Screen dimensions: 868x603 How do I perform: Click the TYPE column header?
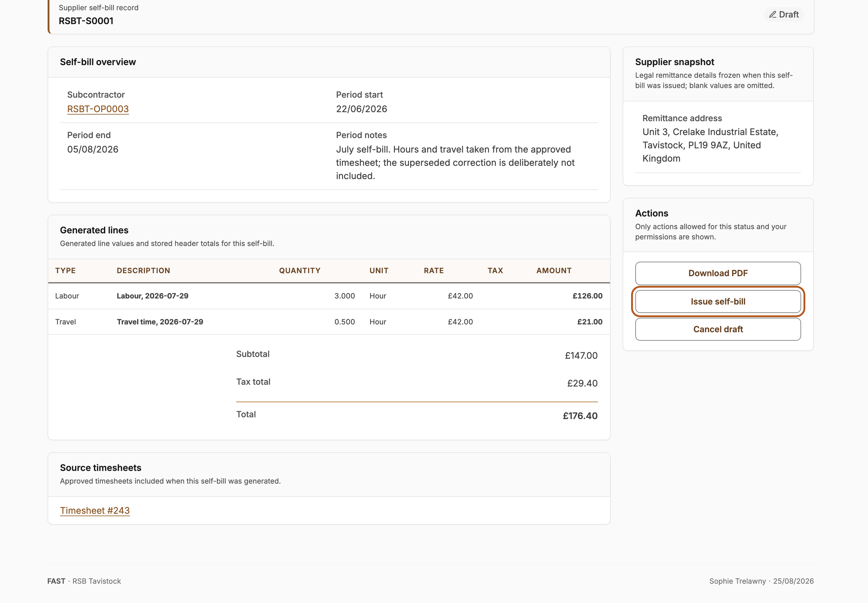[x=65, y=270]
